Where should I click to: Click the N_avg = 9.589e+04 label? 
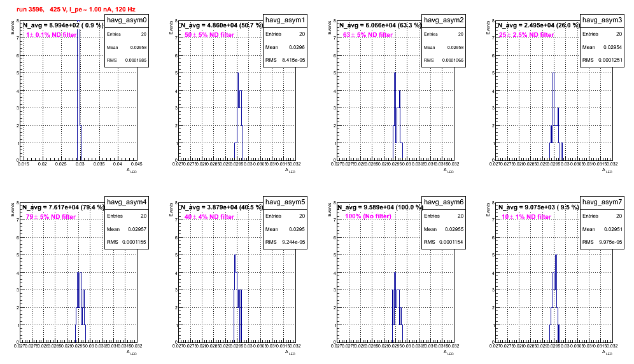[380, 207]
